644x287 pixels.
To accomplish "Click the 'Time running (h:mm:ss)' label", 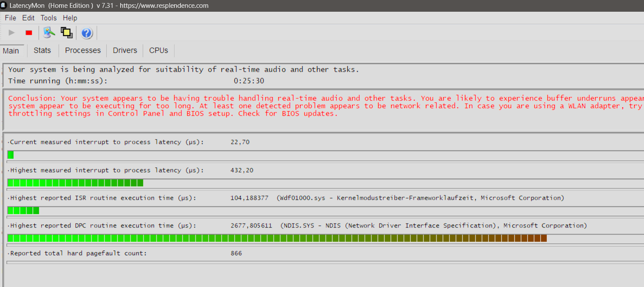I will pos(58,81).
